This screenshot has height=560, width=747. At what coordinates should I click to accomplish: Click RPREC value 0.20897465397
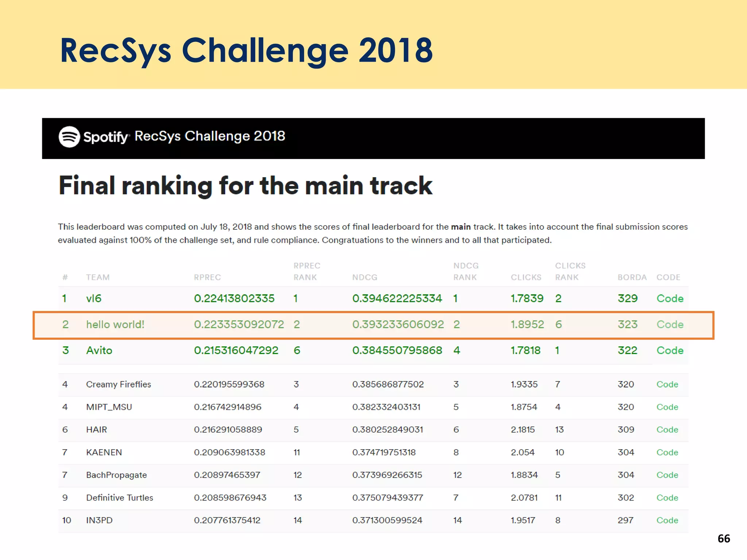coord(227,475)
